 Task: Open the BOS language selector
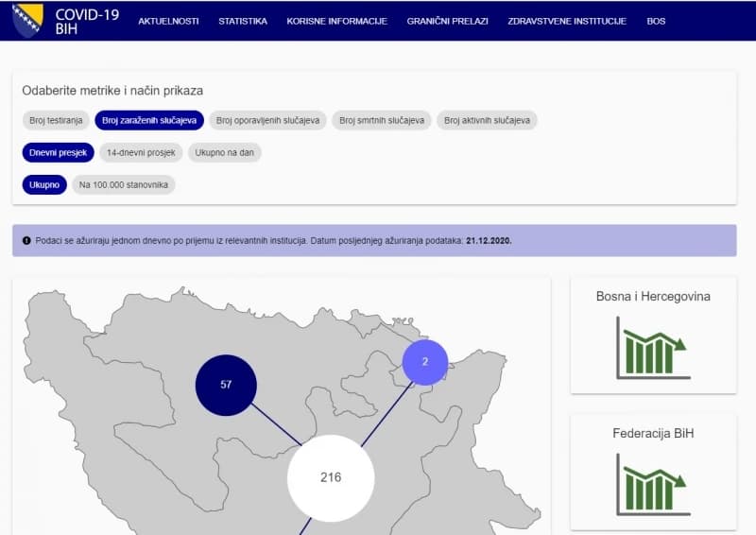click(x=656, y=21)
